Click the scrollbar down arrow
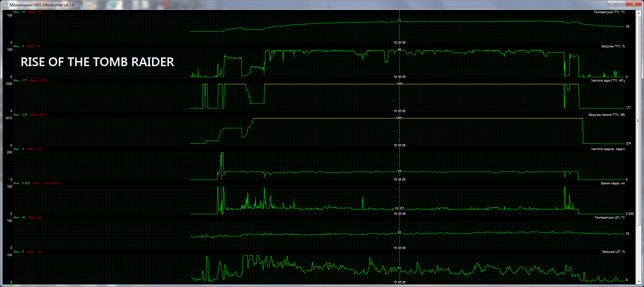The width and height of the screenshot is (644, 287). (x=638, y=282)
